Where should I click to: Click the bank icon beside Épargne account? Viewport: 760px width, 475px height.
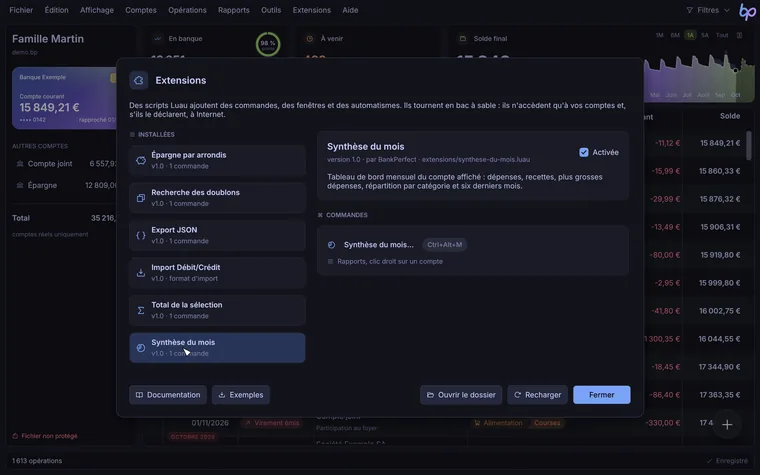[x=20, y=185]
